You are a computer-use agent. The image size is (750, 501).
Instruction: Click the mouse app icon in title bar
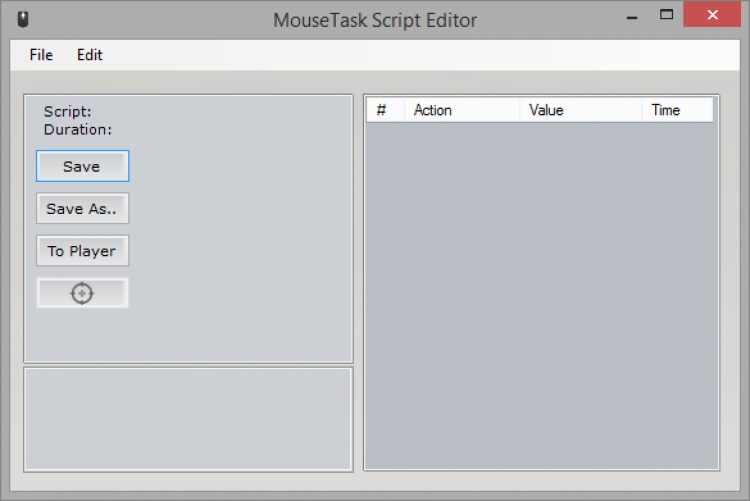pyautogui.click(x=22, y=19)
